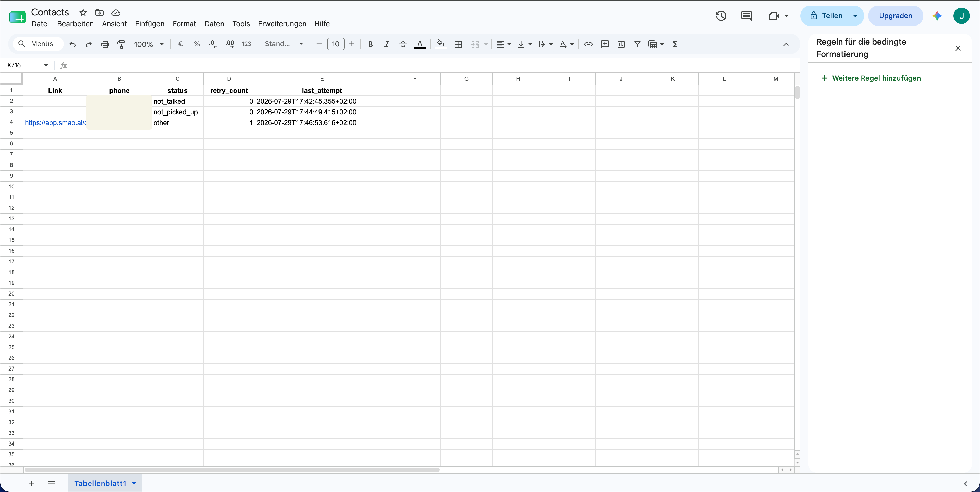Viewport: 980px width, 492px height.
Task: Collapse the toolbar with up chevron
Action: coord(786,44)
